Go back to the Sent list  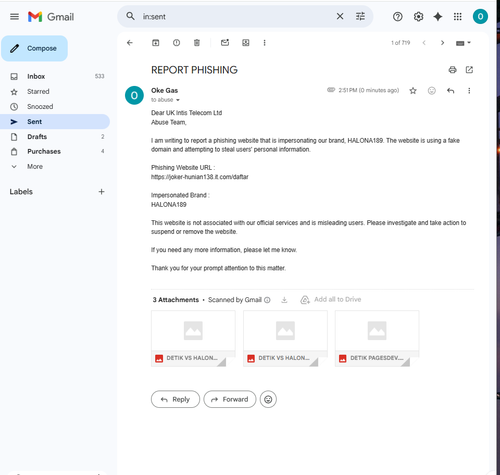coord(130,43)
